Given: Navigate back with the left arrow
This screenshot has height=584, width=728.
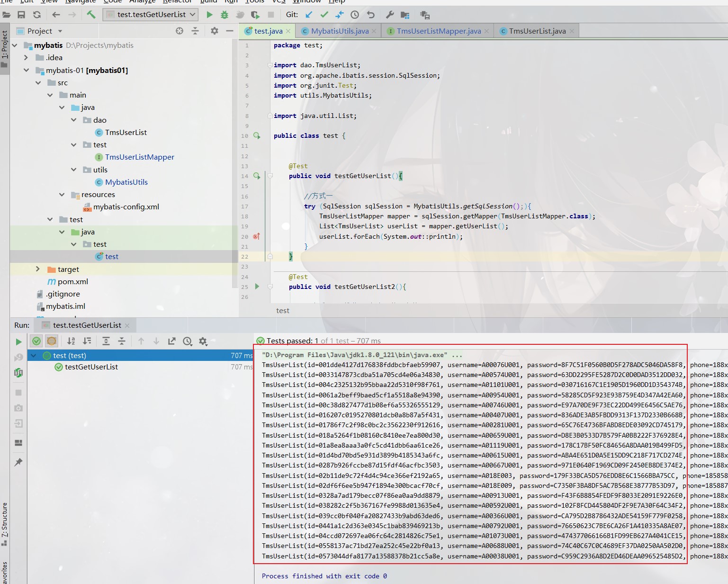Looking at the screenshot, I should [56, 15].
